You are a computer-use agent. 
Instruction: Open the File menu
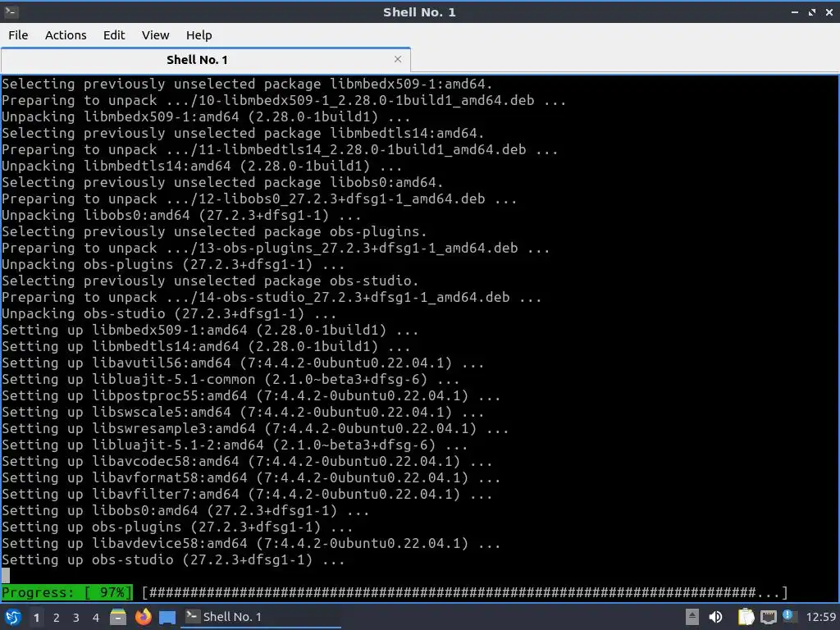coord(18,34)
